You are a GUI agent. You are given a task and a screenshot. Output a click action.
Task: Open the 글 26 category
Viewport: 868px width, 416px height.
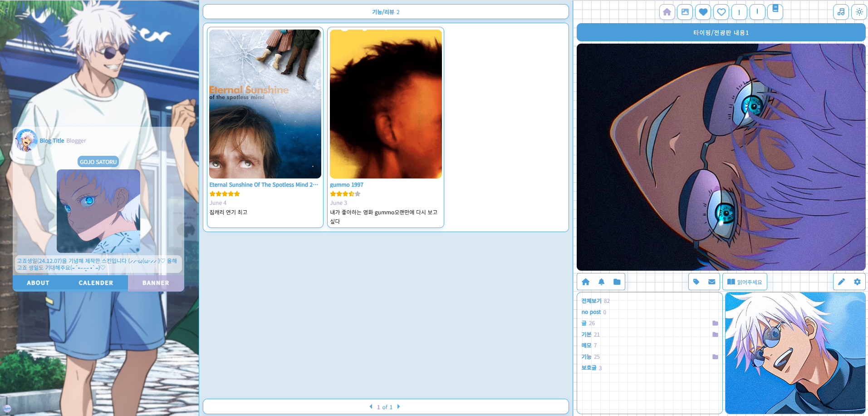588,323
